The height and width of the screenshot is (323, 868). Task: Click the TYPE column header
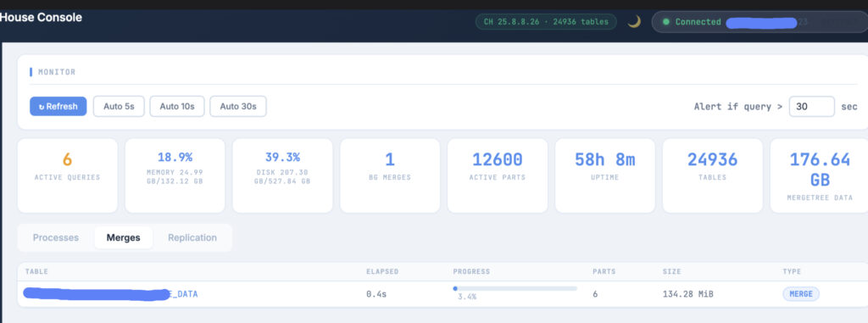pyautogui.click(x=792, y=271)
